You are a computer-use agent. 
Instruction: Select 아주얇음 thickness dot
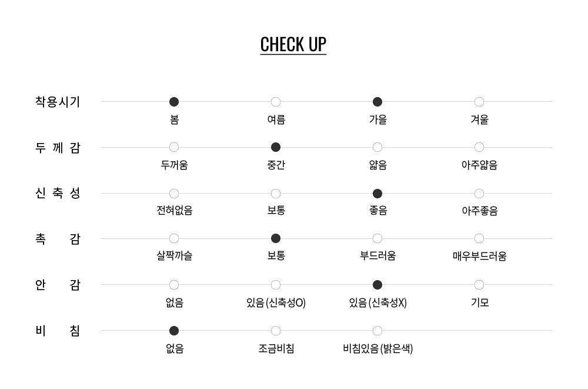tap(479, 147)
